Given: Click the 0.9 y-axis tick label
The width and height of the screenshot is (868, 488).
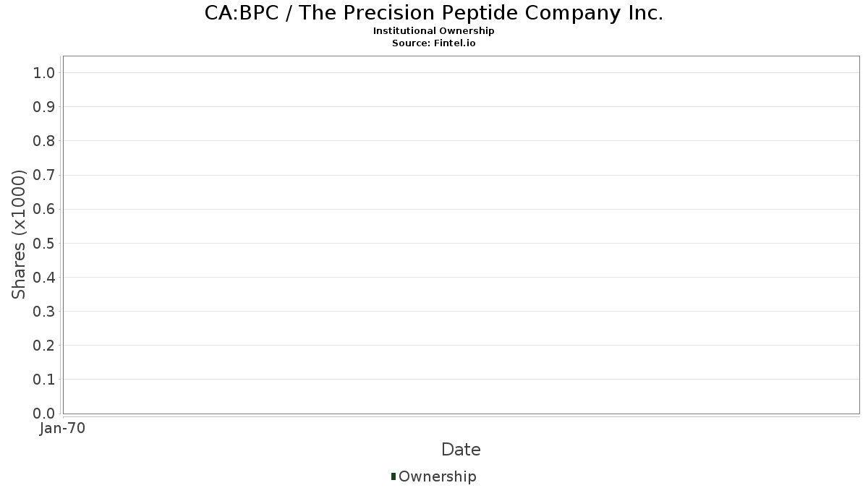Looking at the screenshot, I should tap(44, 107).
